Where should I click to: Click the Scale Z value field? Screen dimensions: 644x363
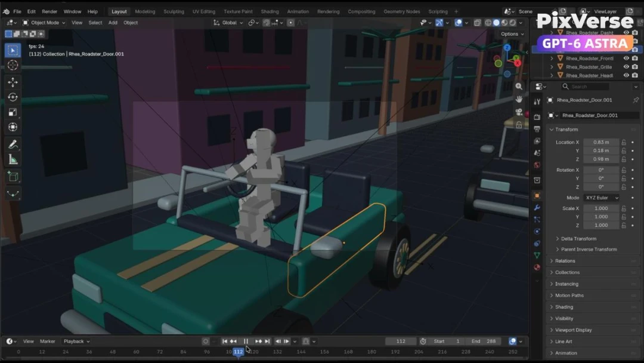[x=601, y=225]
